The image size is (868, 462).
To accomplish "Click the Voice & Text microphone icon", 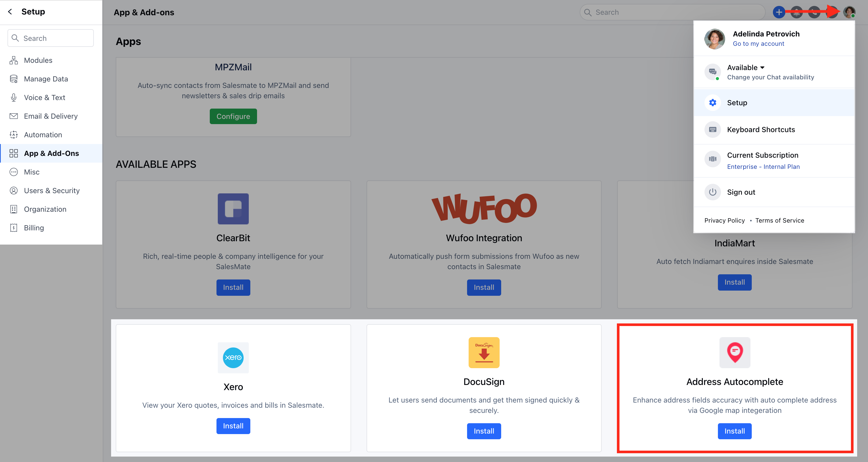I will pos(13,97).
